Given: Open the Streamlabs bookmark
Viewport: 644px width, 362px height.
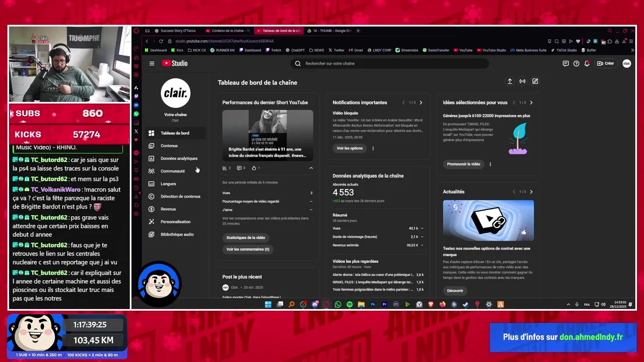Looking at the screenshot, I should point(407,50).
